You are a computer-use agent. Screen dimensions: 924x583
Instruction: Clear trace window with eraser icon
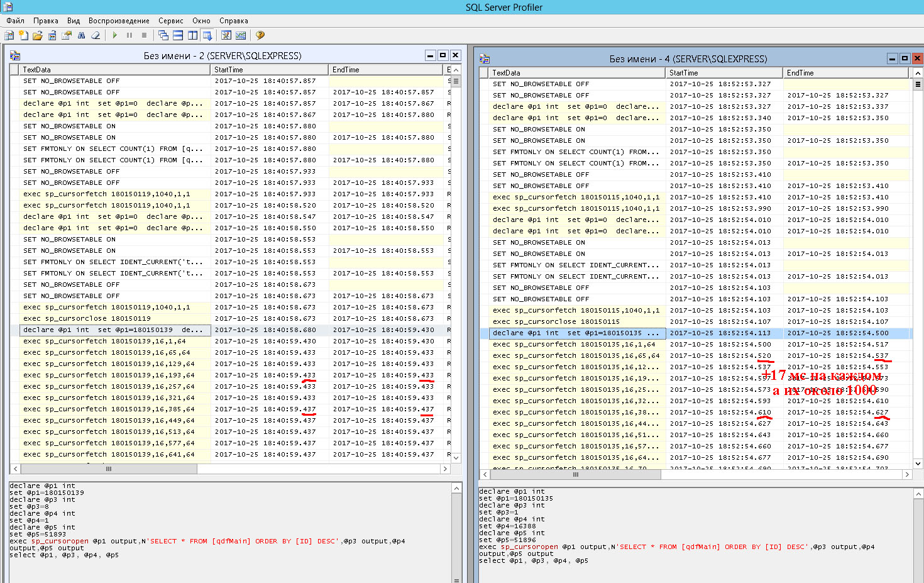pyautogui.click(x=96, y=35)
